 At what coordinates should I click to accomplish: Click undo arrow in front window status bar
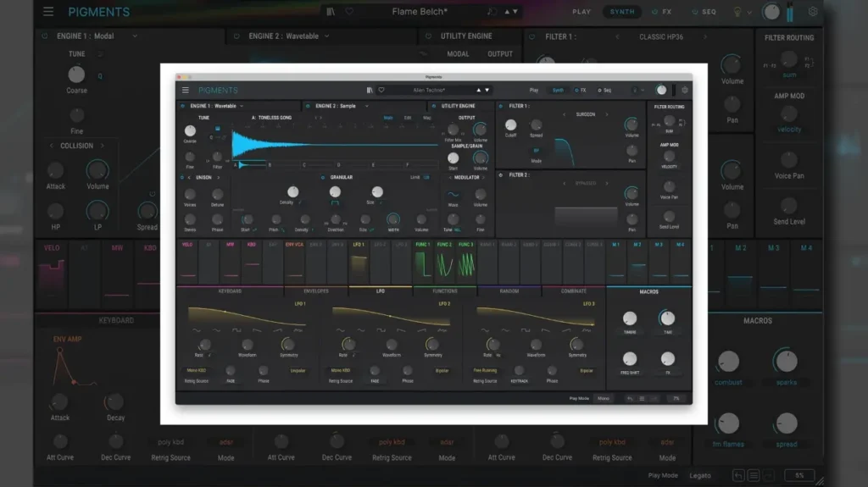point(630,398)
